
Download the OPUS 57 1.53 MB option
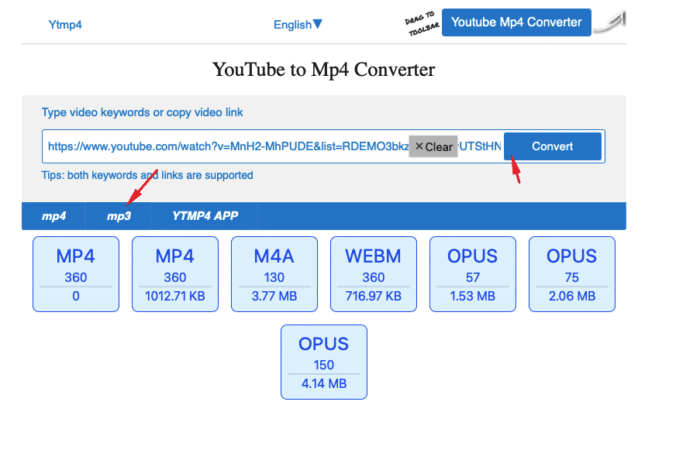click(473, 274)
